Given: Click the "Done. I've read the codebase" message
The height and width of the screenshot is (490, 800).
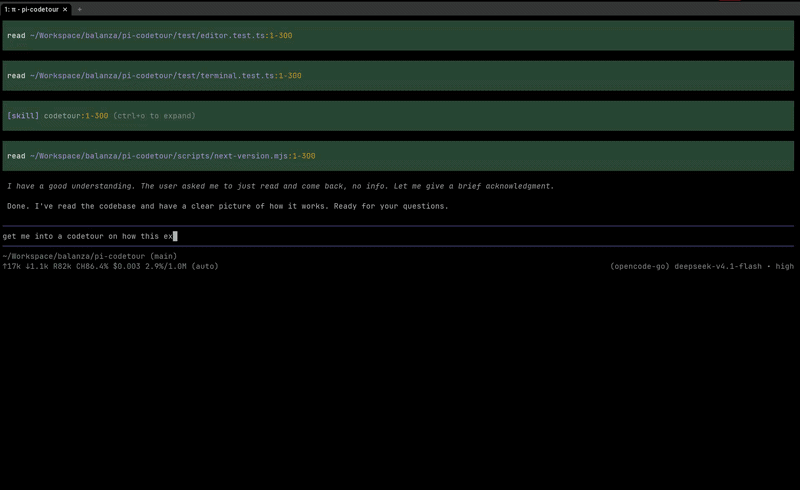Looking at the screenshot, I should [228, 206].
